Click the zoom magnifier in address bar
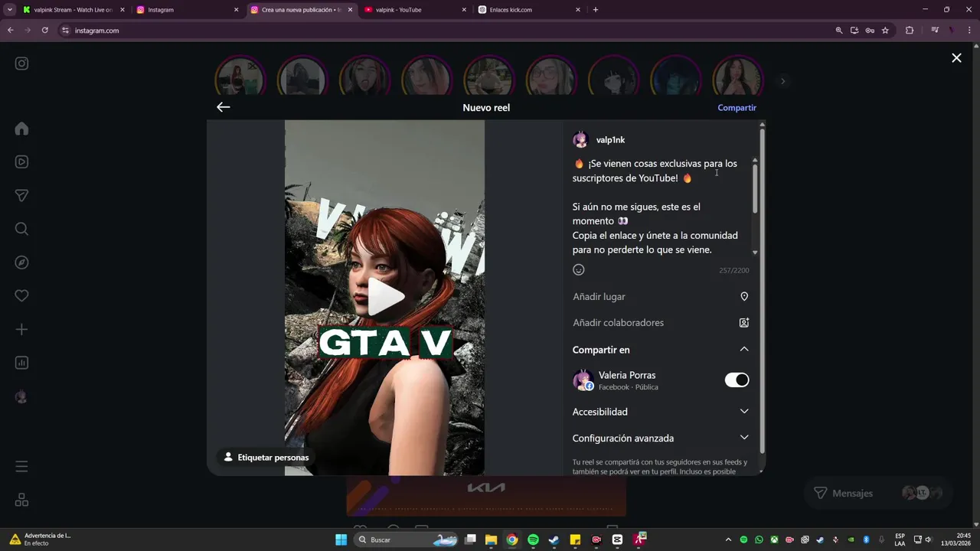 click(x=839, y=31)
